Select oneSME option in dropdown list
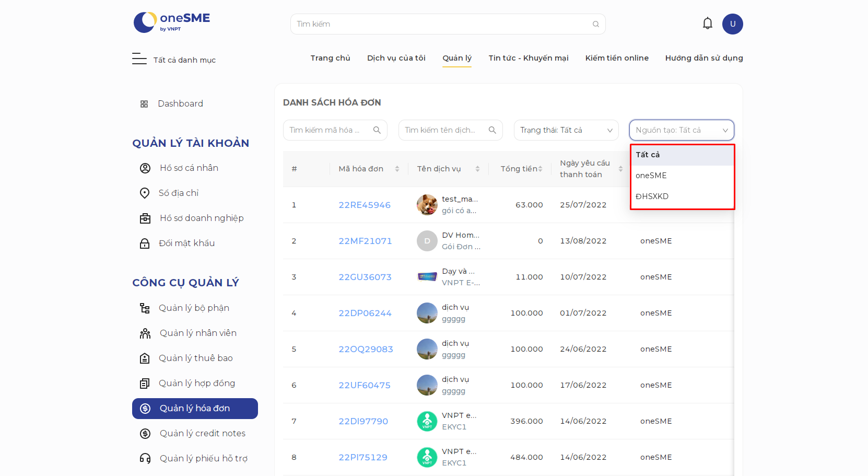This screenshot has width=868, height=476. pyautogui.click(x=683, y=176)
